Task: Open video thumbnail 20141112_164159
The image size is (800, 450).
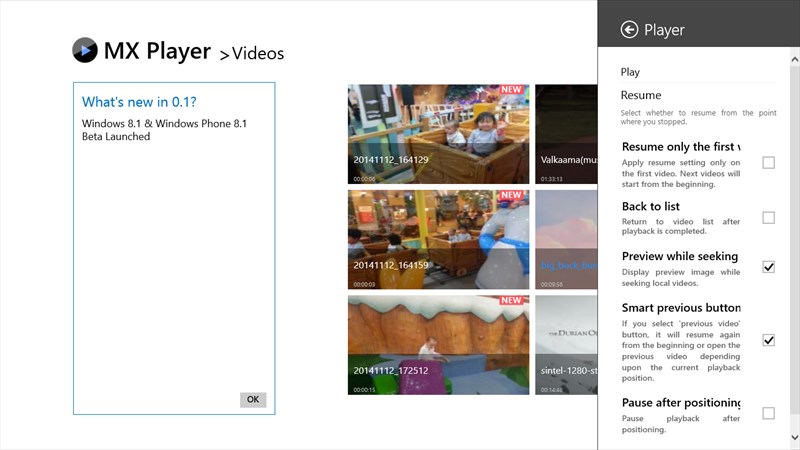Action: (x=439, y=240)
